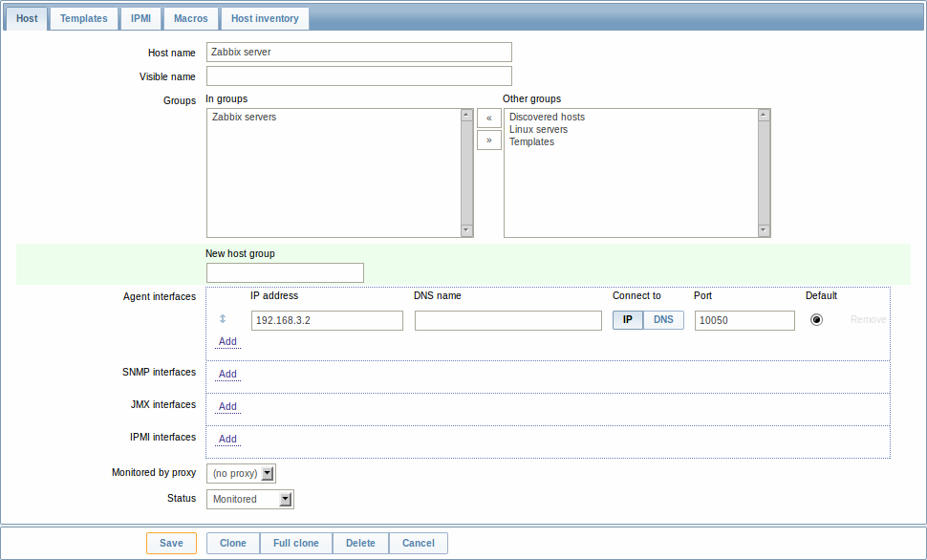Click the Delete button
The image size is (927, 560).
tap(360, 544)
